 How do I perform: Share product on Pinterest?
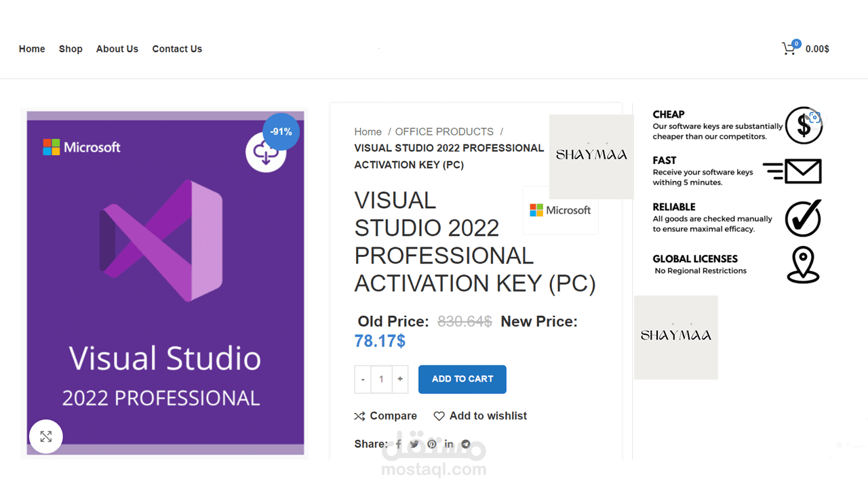click(x=432, y=445)
